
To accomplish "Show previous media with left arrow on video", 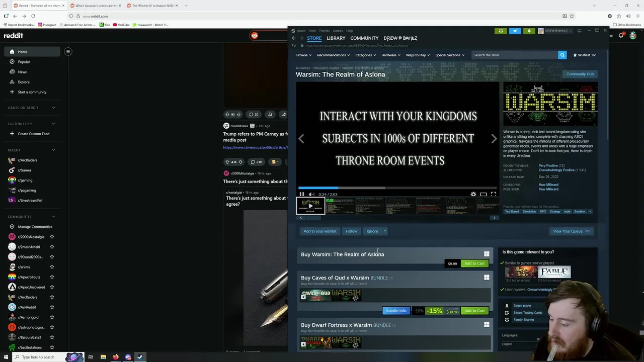I will point(301,139).
